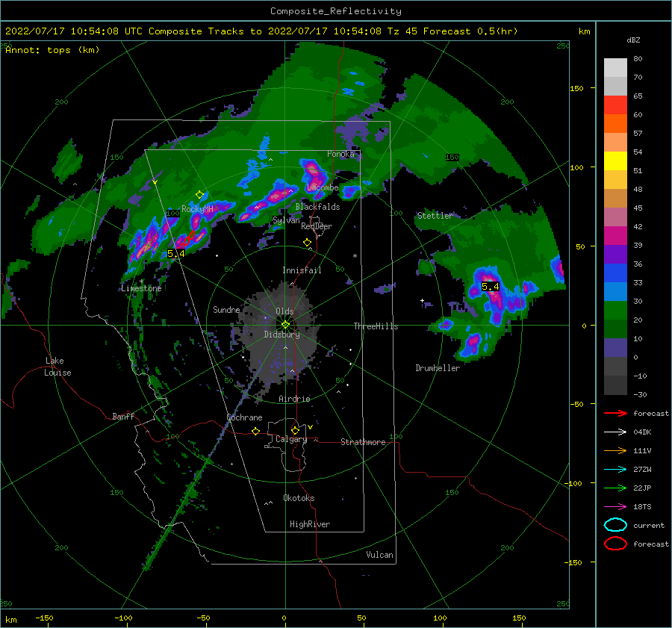Click the Stettler town label

pyautogui.click(x=435, y=216)
